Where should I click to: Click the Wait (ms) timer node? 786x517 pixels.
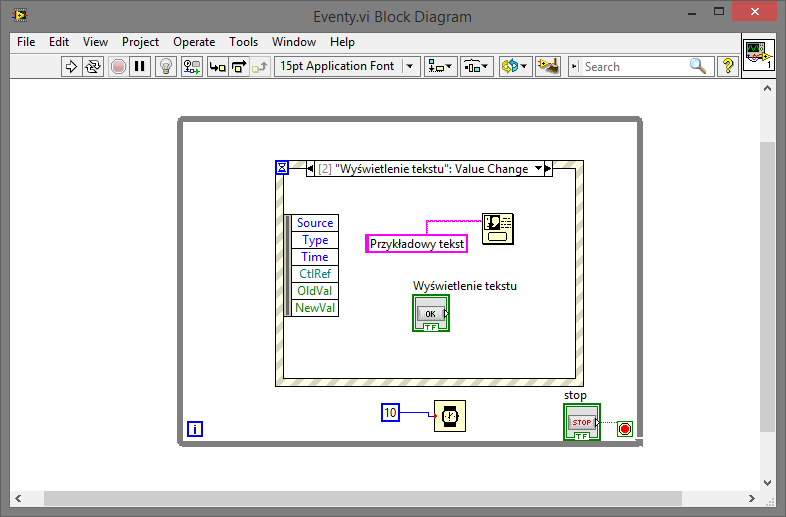[x=449, y=415]
